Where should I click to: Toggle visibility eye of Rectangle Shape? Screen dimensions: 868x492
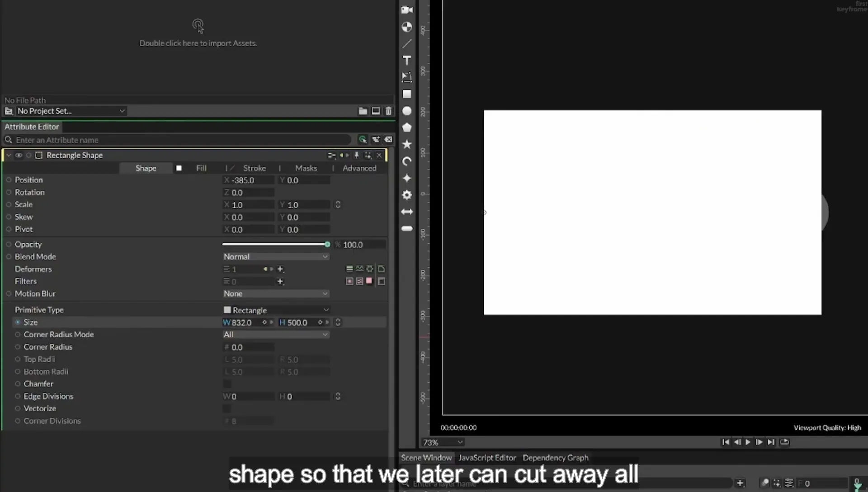coord(19,155)
